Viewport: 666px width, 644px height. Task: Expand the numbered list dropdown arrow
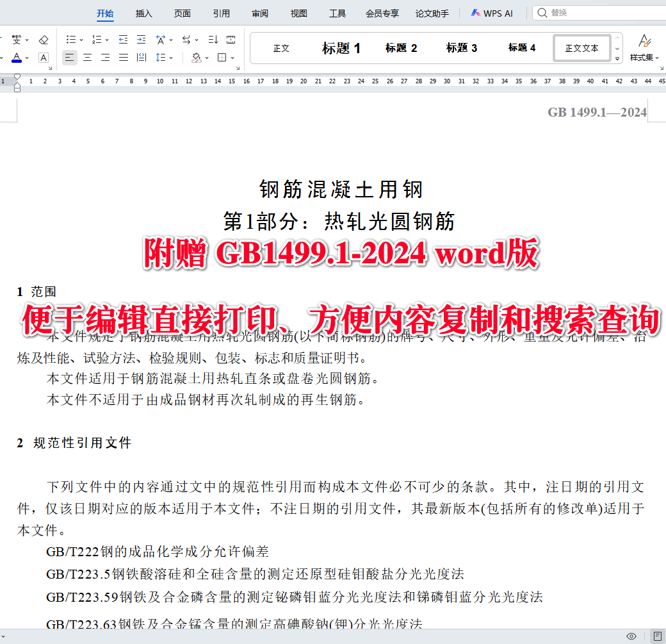[107, 40]
